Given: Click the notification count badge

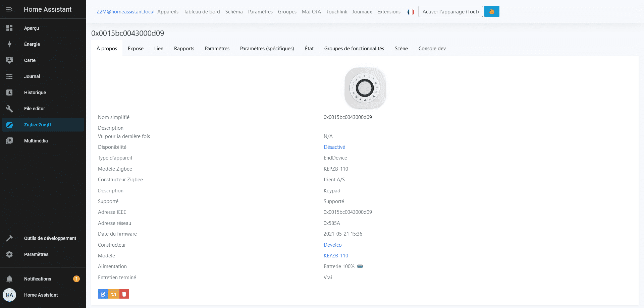Looking at the screenshot, I should (x=76, y=279).
